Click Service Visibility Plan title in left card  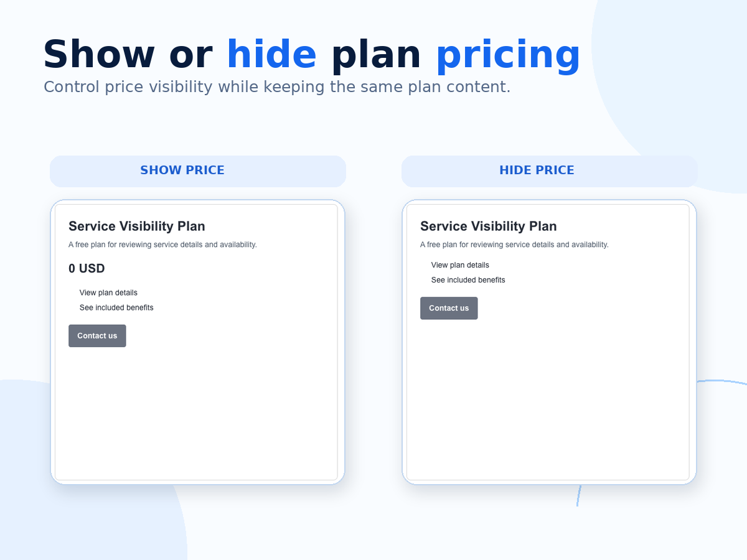tap(137, 226)
